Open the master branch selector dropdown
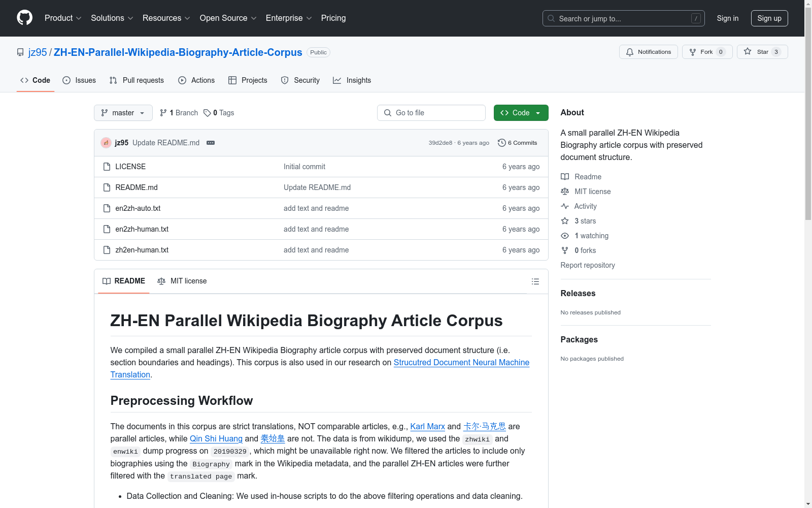 (123, 113)
